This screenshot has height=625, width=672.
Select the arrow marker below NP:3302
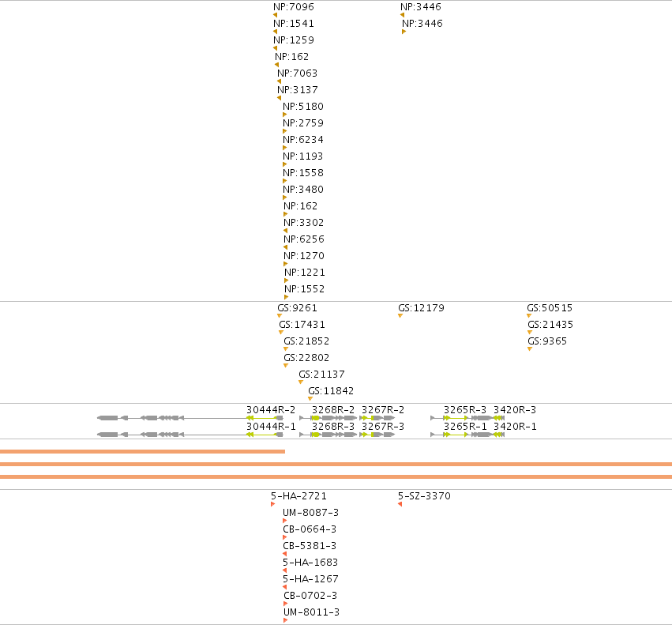click(x=285, y=231)
